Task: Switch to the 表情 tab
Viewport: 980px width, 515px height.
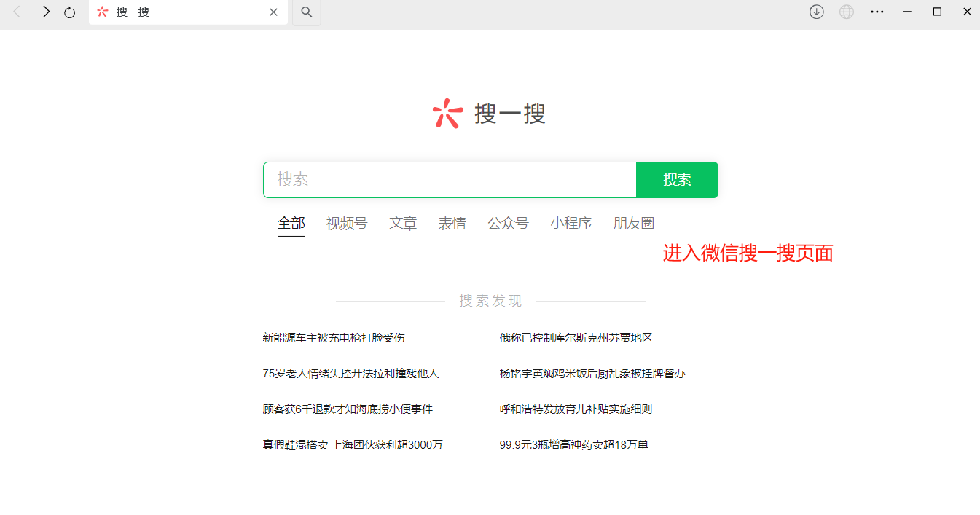Action: pos(452,224)
